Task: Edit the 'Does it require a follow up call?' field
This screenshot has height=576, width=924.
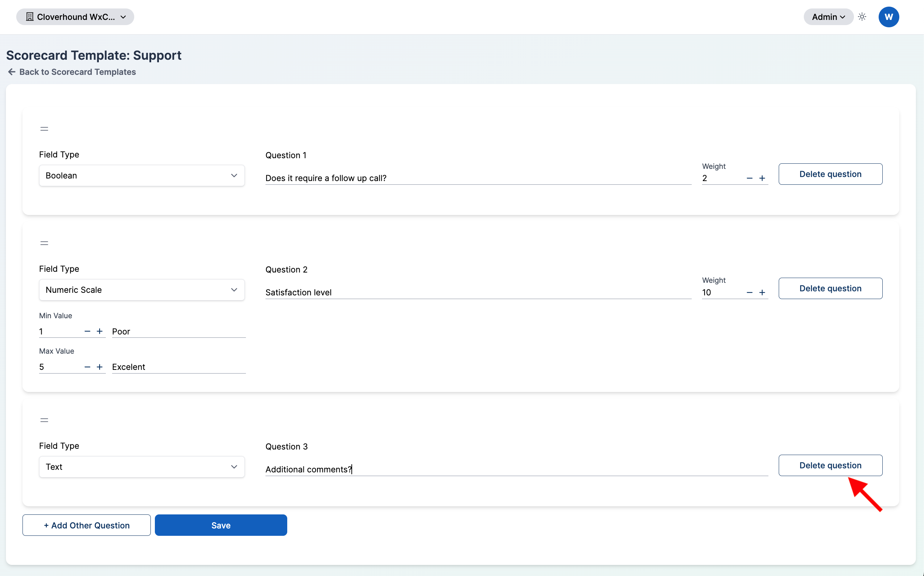Action: (x=478, y=178)
